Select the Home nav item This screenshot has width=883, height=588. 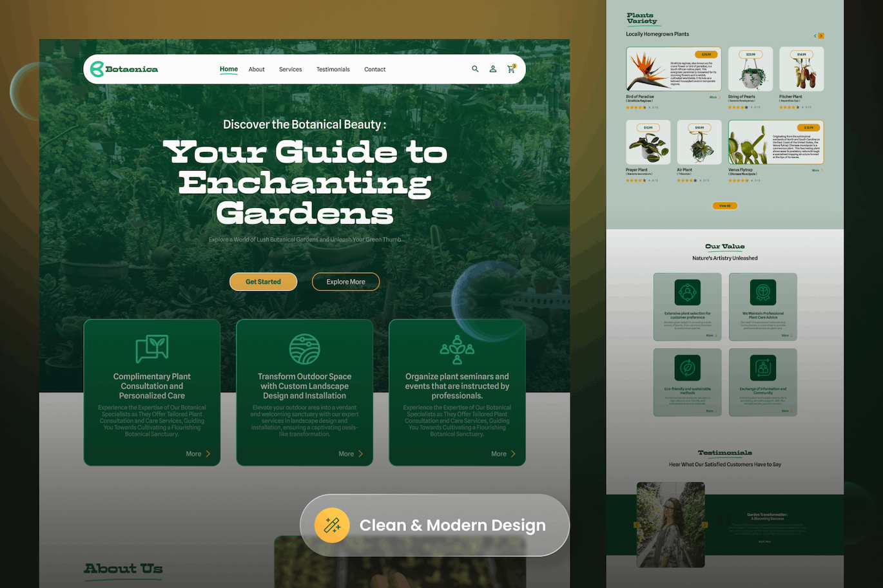click(229, 69)
